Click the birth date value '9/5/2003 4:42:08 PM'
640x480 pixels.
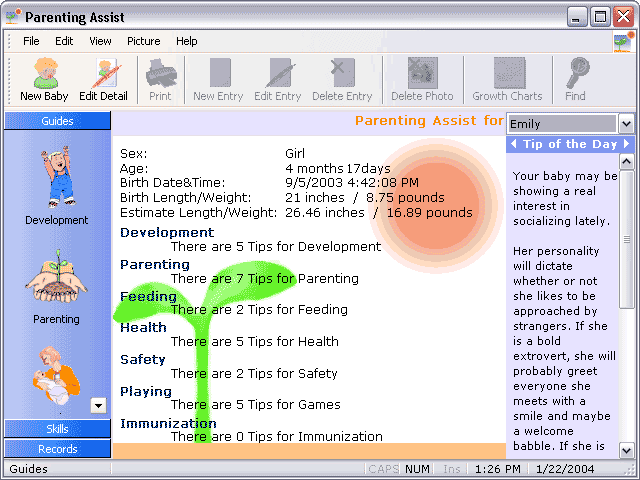(352, 182)
